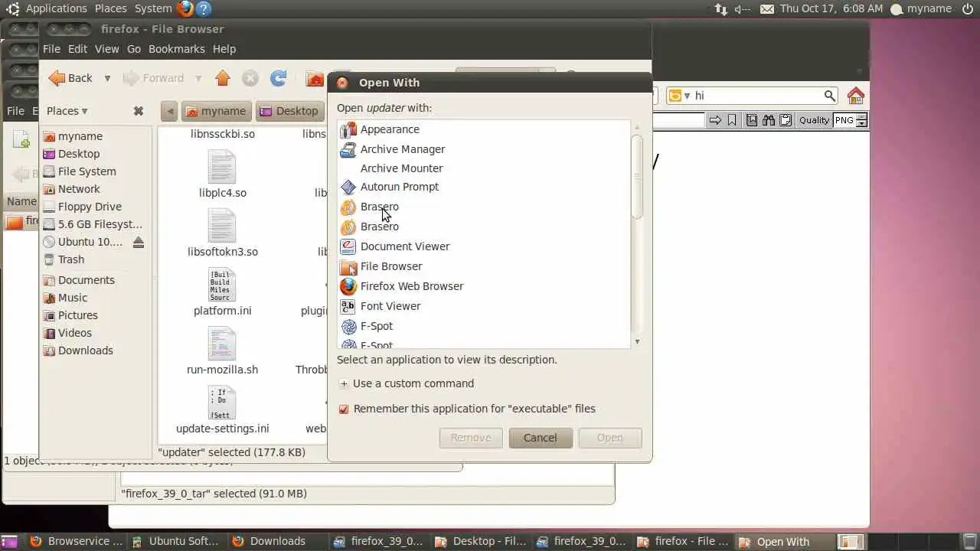Viewport: 980px width, 551px height.
Task: Close the Places sidebar pane
Action: [139, 111]
